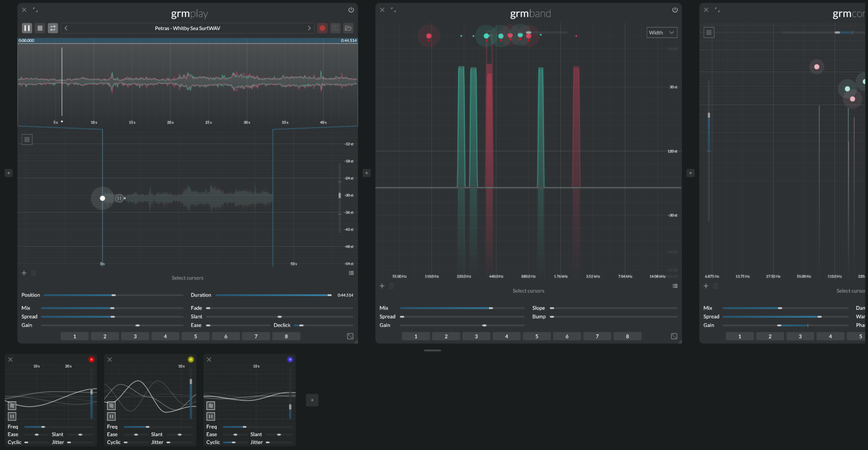Select preset 2 in the third plugin
Viewport: 868px width, 450px height.
[770, 336]
